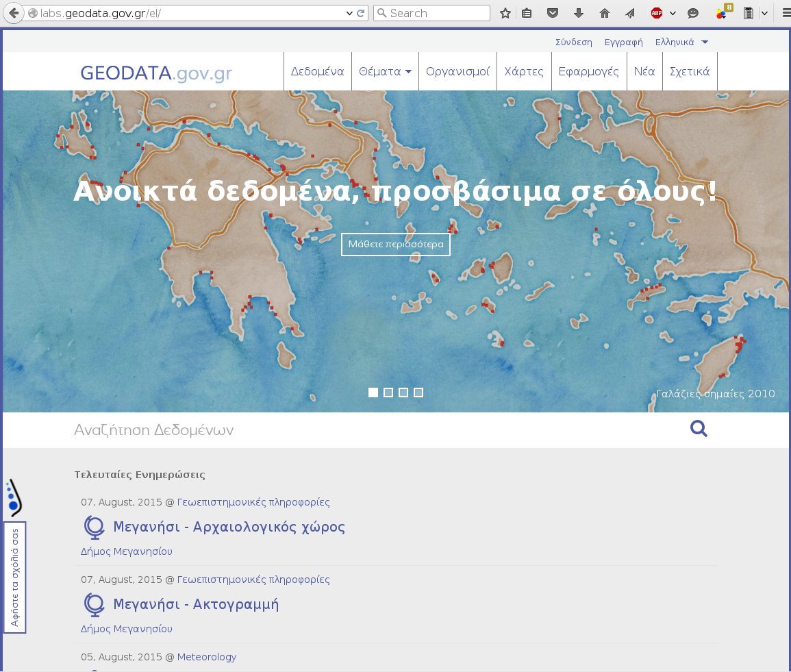Open the downloads arrow icon
Image resolution: width=791 pixels, height=672 pixels.
[x=579, y=13]
